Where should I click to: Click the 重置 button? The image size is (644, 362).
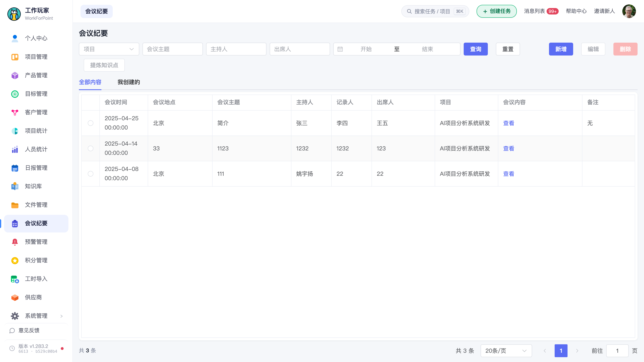coord(508,49)
